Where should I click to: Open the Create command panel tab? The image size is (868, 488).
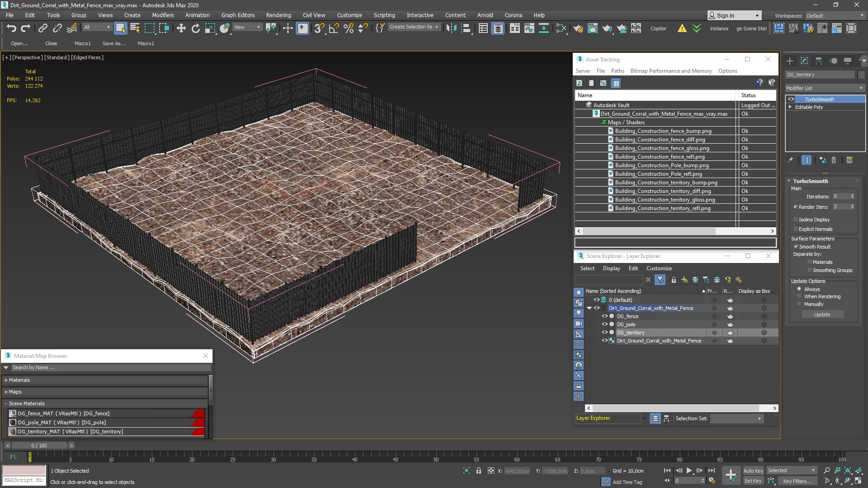pos(789,61)
